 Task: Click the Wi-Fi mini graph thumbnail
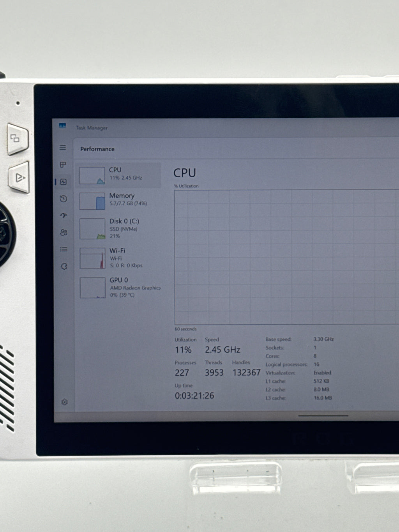[x=93, y=258]
